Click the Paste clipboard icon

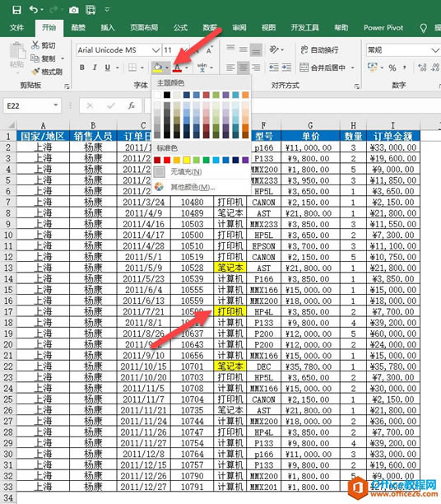(17, 51)
